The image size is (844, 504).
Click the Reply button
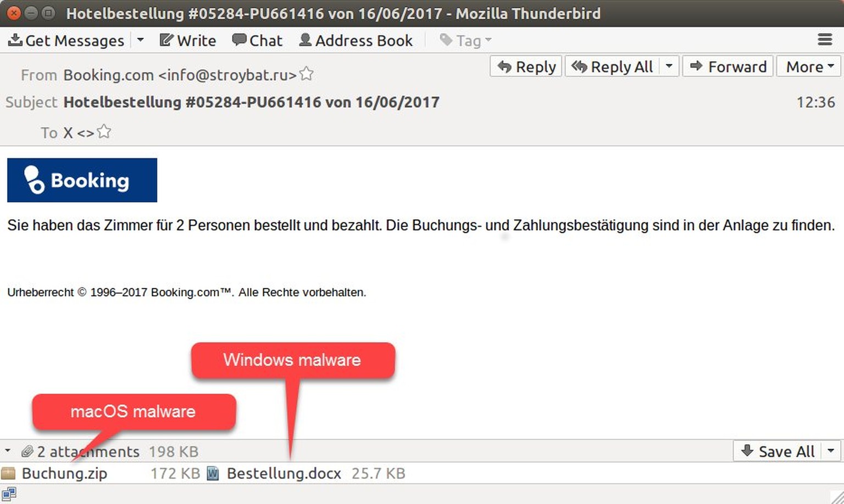click(x=526, y=66)
